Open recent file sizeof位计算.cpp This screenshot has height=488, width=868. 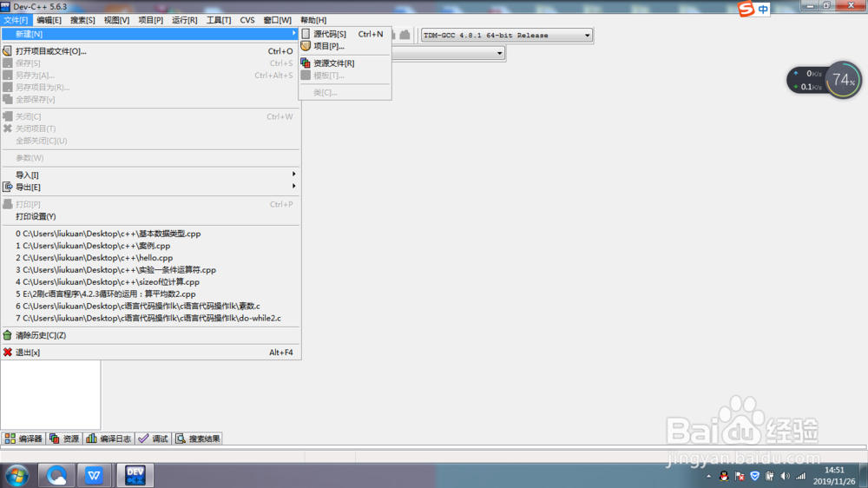coord(150,282)
